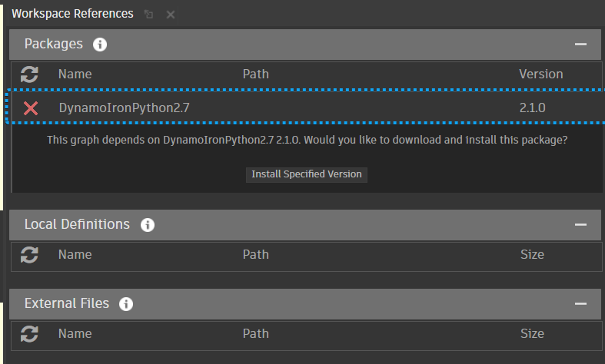Sort External Files by Size column
Viewport: 605px width, 364px height.
pos(532,334)
